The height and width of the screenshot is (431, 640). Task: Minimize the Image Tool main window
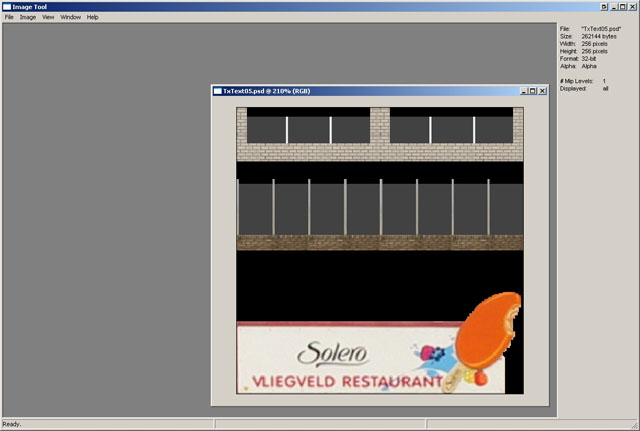point(613,6)
